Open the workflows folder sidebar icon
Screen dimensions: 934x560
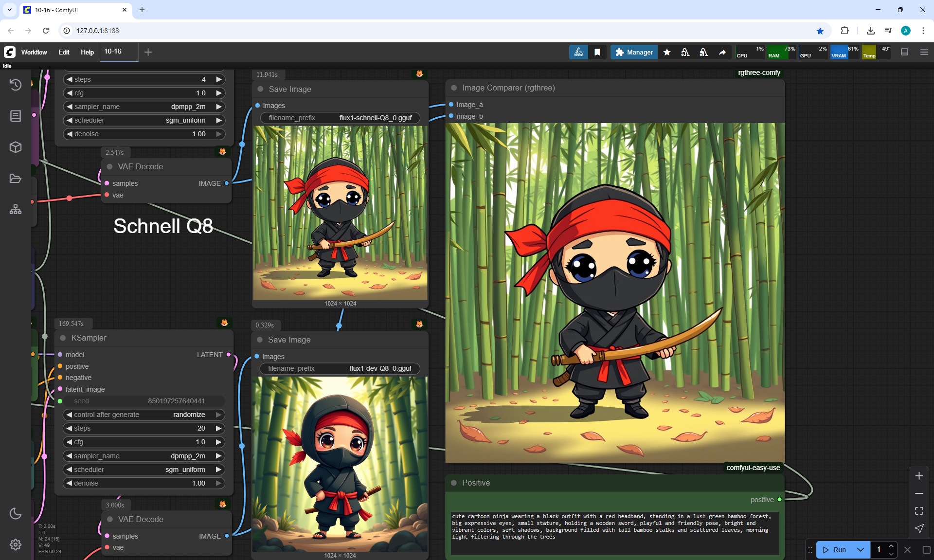click(16, 179)
